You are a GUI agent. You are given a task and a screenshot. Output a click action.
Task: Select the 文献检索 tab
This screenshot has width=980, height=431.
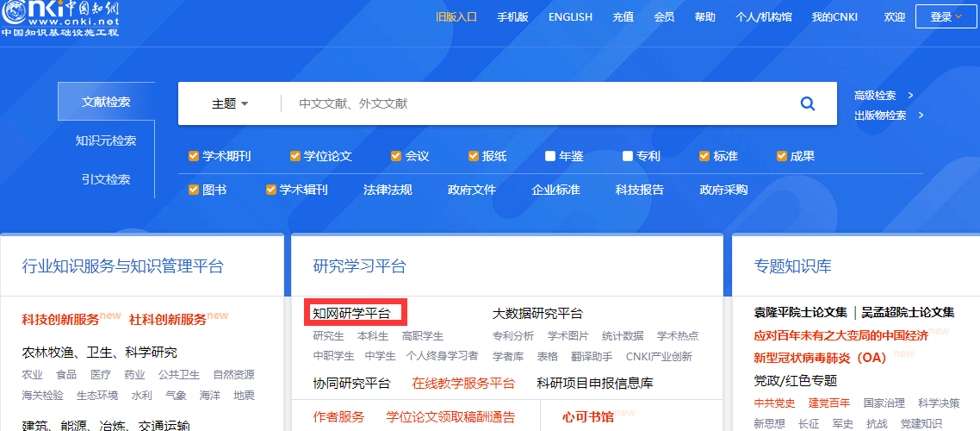point(106,102)
